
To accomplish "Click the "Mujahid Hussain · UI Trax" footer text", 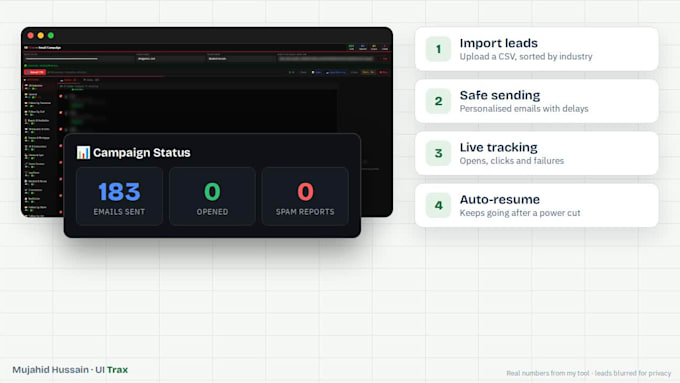I will 70,370.
